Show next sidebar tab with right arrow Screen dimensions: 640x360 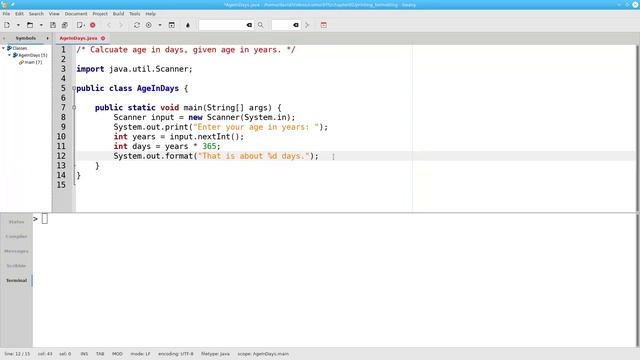point(48,38)
